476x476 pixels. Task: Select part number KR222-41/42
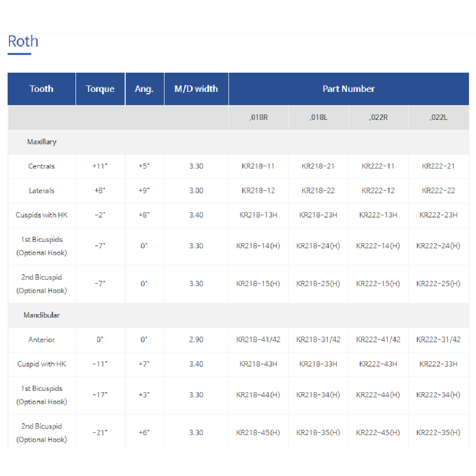[x=378, y=340]
